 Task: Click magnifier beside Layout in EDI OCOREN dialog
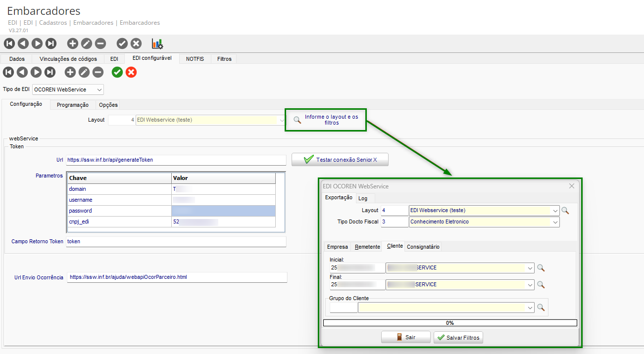click(x=565, y=211)
